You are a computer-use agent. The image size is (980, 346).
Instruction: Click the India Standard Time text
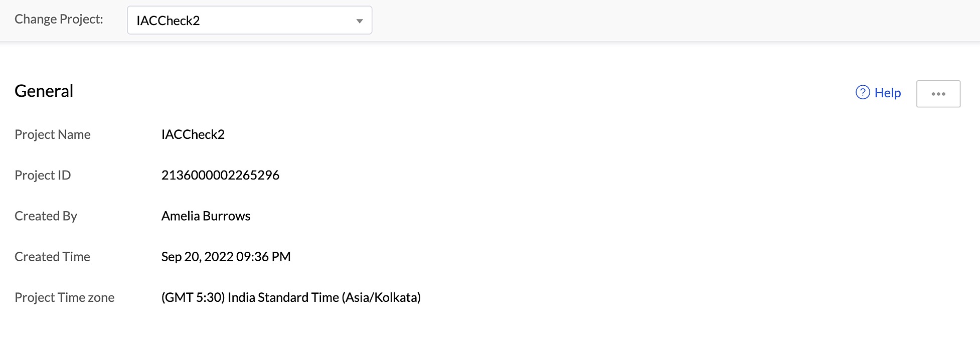pyautogui.click(x=283, y=297)
